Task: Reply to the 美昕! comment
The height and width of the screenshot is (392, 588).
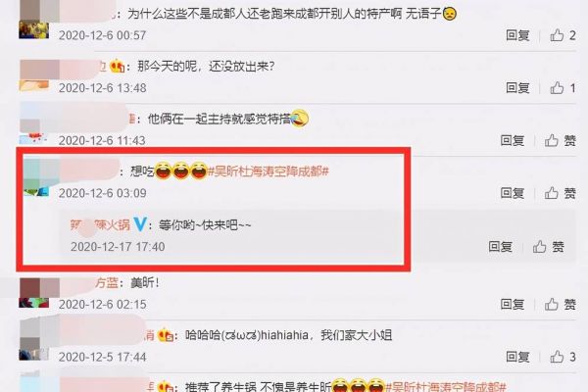Action: 513,304
